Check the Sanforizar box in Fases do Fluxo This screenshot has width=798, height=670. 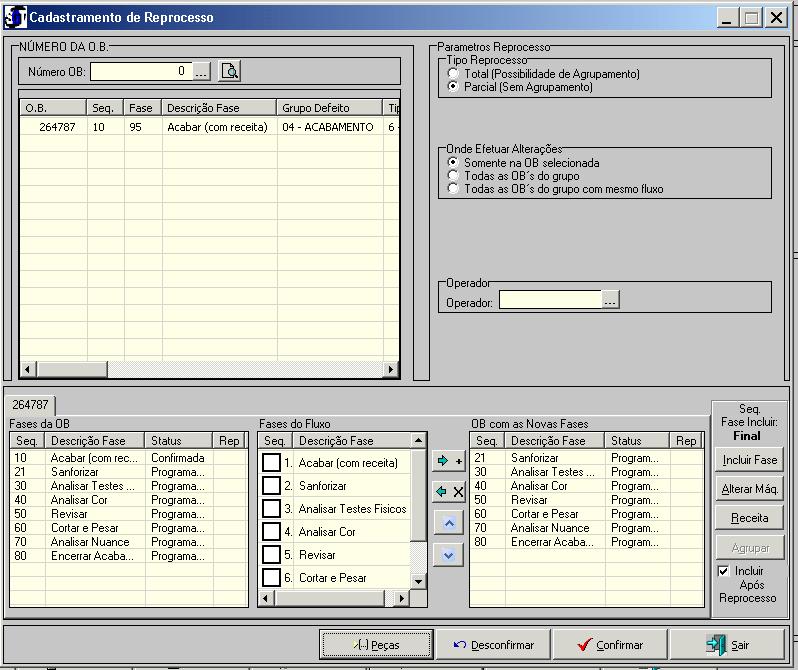click(271, 486)
